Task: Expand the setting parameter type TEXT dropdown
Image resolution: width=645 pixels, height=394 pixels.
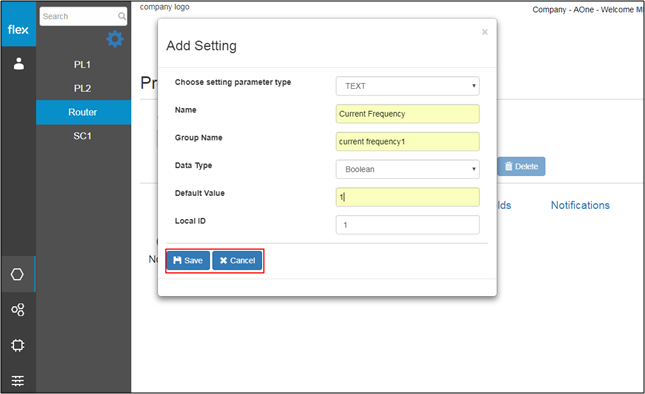Action: tap(408, 86)
